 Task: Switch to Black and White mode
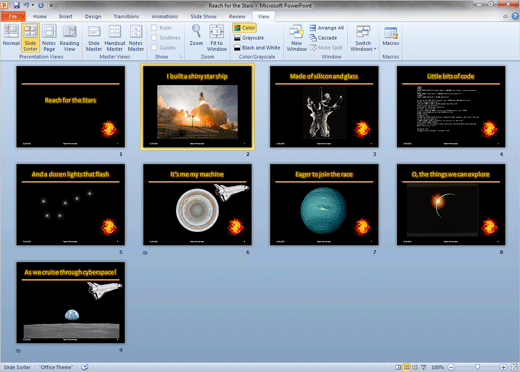257,48
